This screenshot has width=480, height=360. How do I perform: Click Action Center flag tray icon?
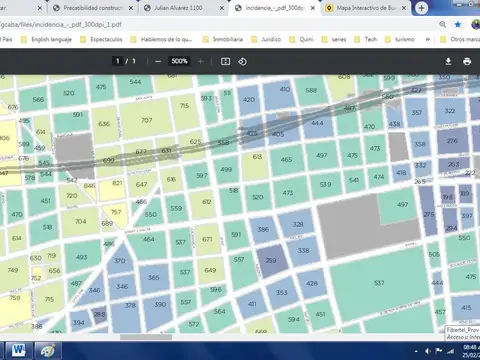coord(439,351)
